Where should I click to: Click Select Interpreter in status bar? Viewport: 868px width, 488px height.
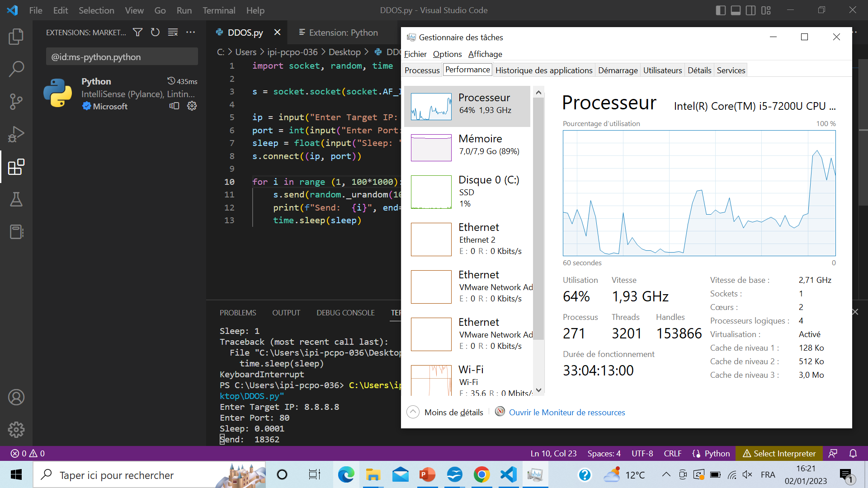pos(779,453)
